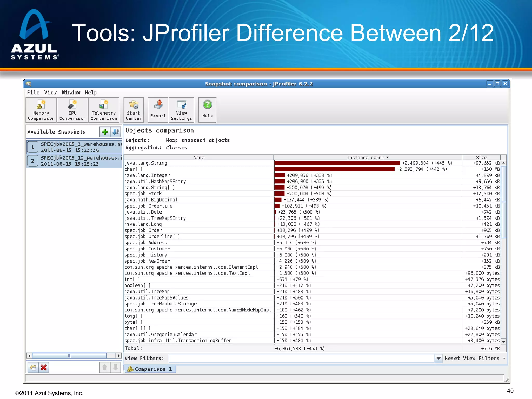Viewport: 532px width, 399px height.
Task: Select the TransactionLogBuffer row
Action: coord(312,341)
